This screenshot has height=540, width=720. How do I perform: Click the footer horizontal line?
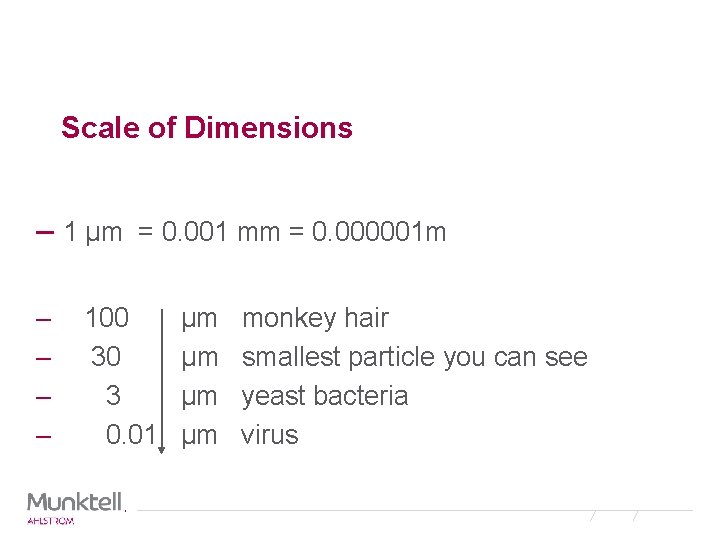(x=415, y=510)
